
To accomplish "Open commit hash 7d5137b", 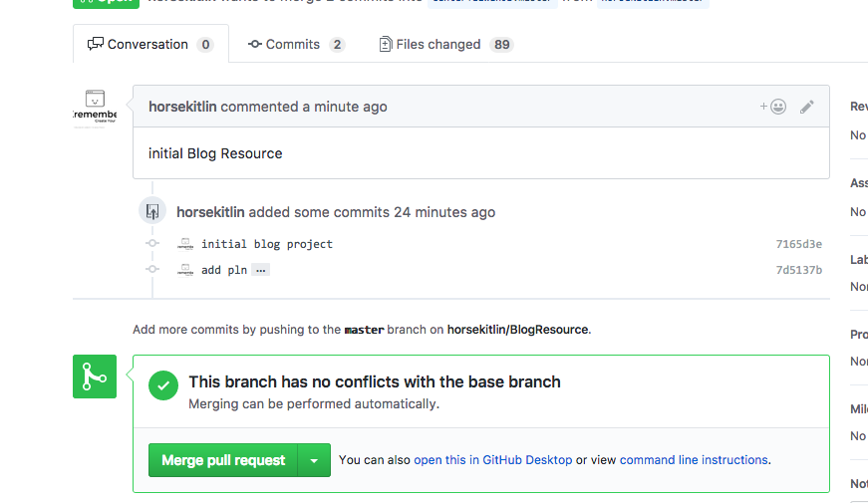I will 798,270.
